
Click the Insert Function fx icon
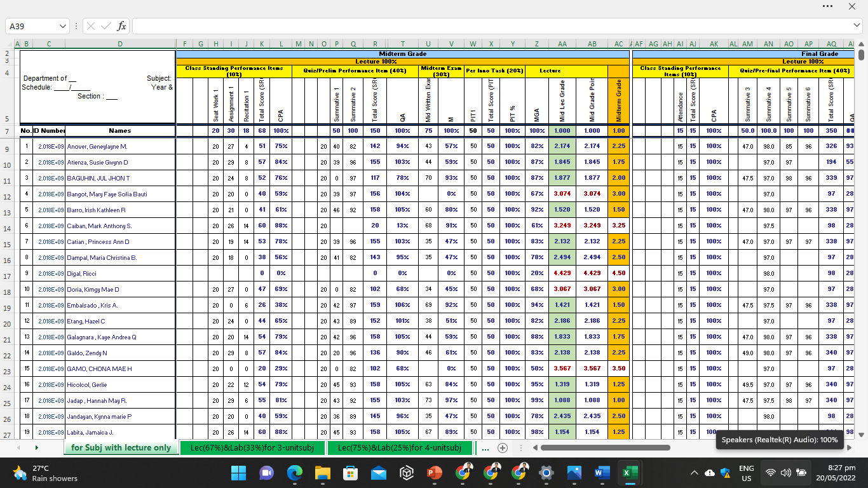[122, 27]
